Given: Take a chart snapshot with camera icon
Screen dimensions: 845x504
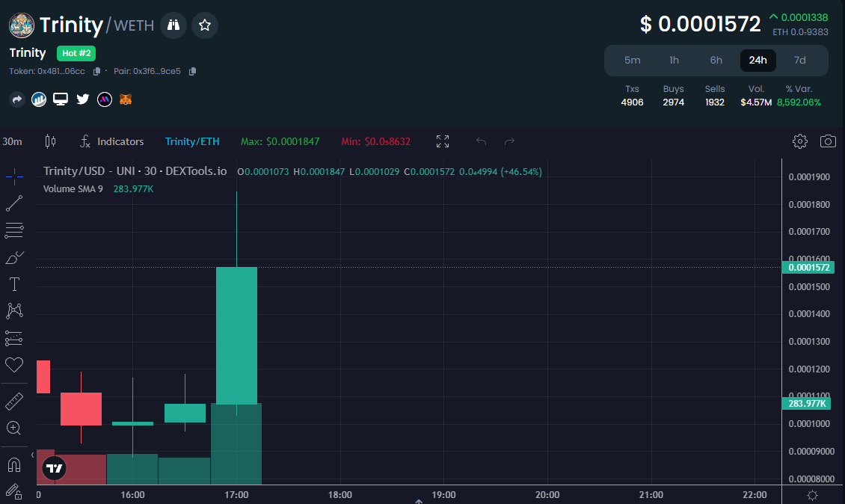Looking at the screenshot, I should pos(829,141).
